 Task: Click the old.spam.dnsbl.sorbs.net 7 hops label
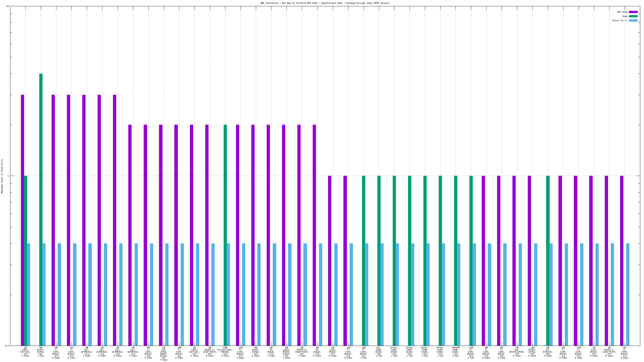[164, 354]
